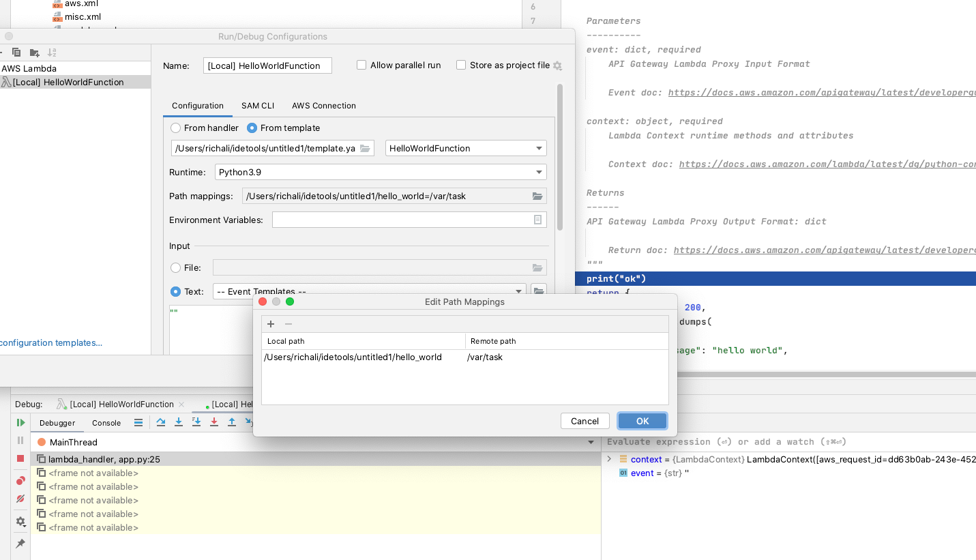Mute breakpoints in the debug panel
This screenshot has height=560, width=976.
(x=20, y=499)
